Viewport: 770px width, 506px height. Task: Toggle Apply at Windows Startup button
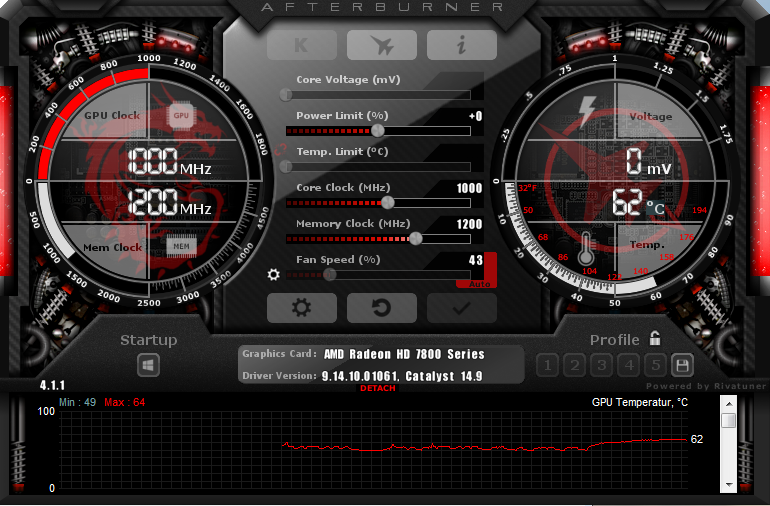148,365
